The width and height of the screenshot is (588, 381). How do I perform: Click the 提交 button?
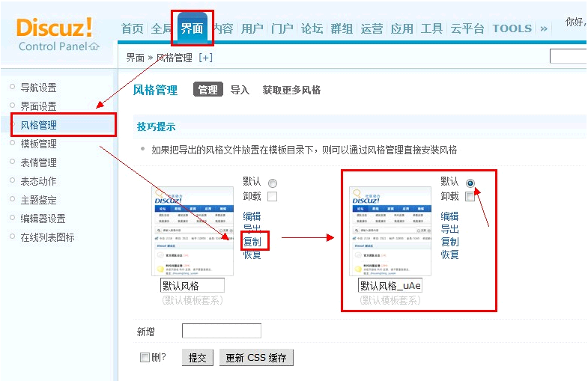point(198,358)
